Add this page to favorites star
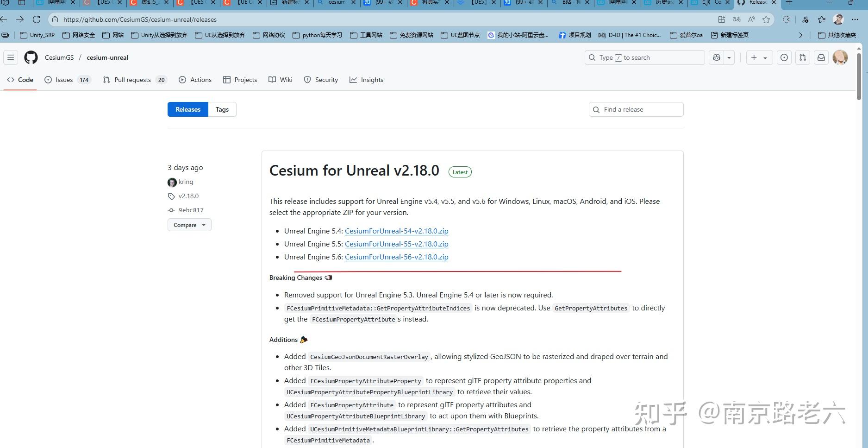Image resolution: width=868 pixels, height=448 pixels. tap(766, 19)
